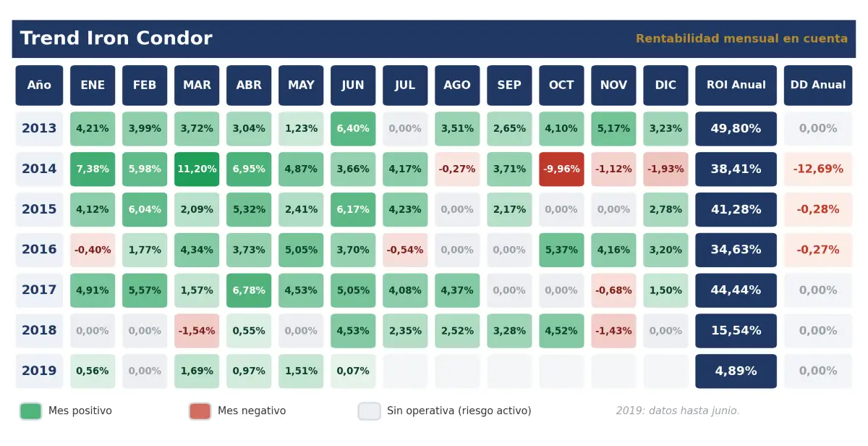Screen dimensions: 868x446
Task: Click the ROI Anual column header
Action: (736, 85)
